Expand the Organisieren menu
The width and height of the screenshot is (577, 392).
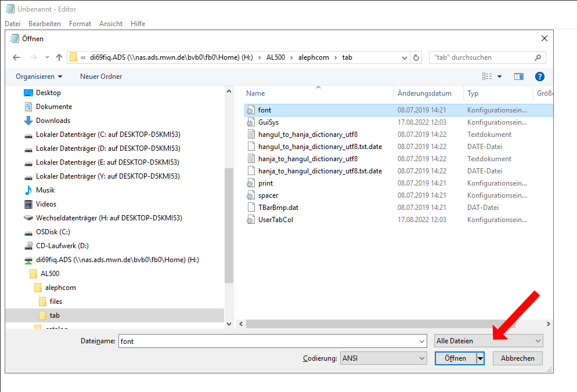[x=39, y=77]
